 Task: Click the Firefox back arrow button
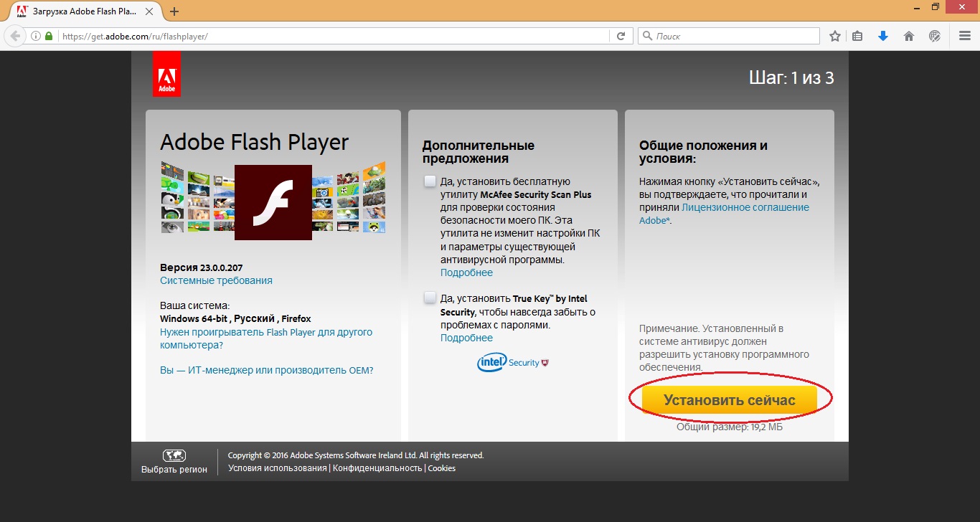coord(14,36)
